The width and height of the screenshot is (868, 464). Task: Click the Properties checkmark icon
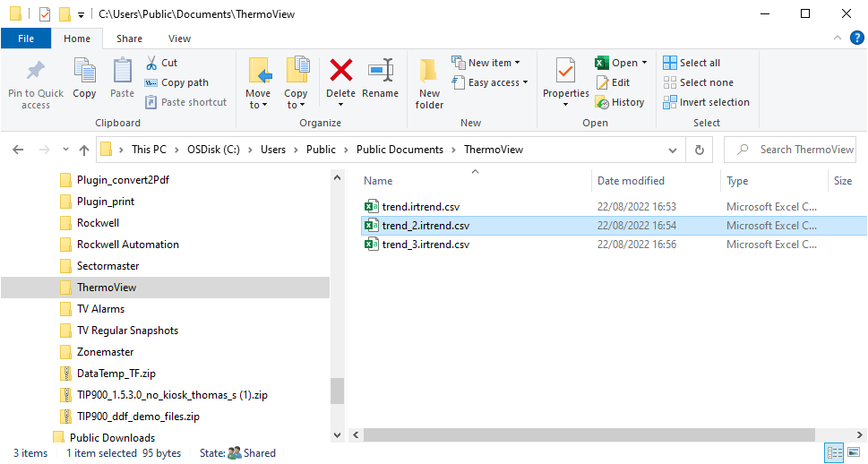(x=566, y=71)
